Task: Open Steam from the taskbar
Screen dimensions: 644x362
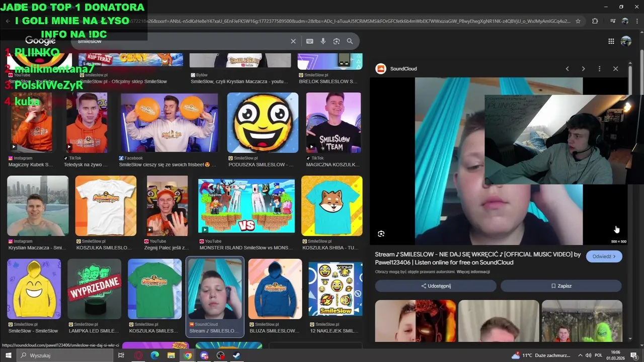Action: click(x=237, y=355)
